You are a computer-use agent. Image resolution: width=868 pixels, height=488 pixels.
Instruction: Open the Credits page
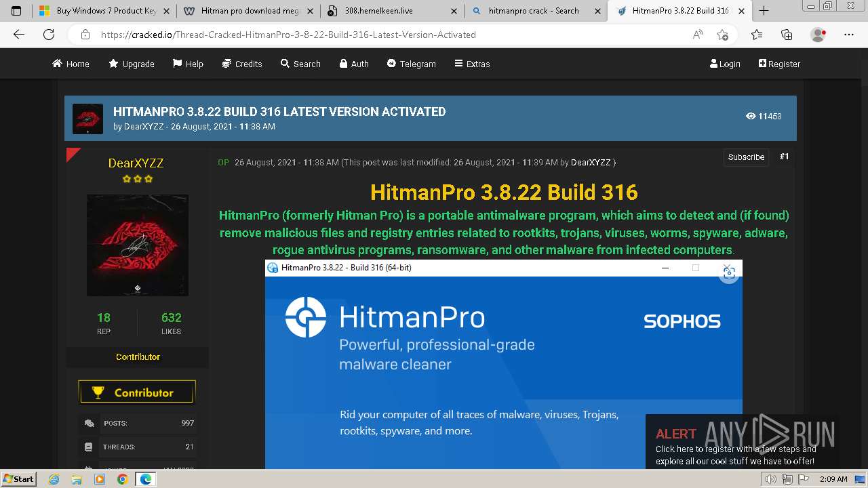242,64
